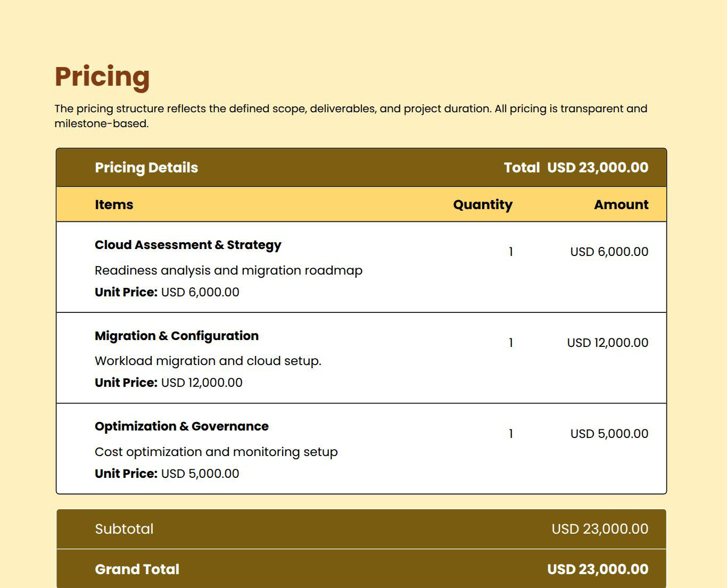Select the Items column header

pos(114,205)
